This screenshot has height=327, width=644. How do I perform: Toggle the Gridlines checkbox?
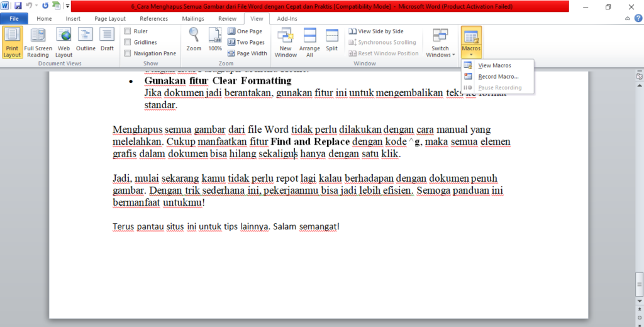128,42
